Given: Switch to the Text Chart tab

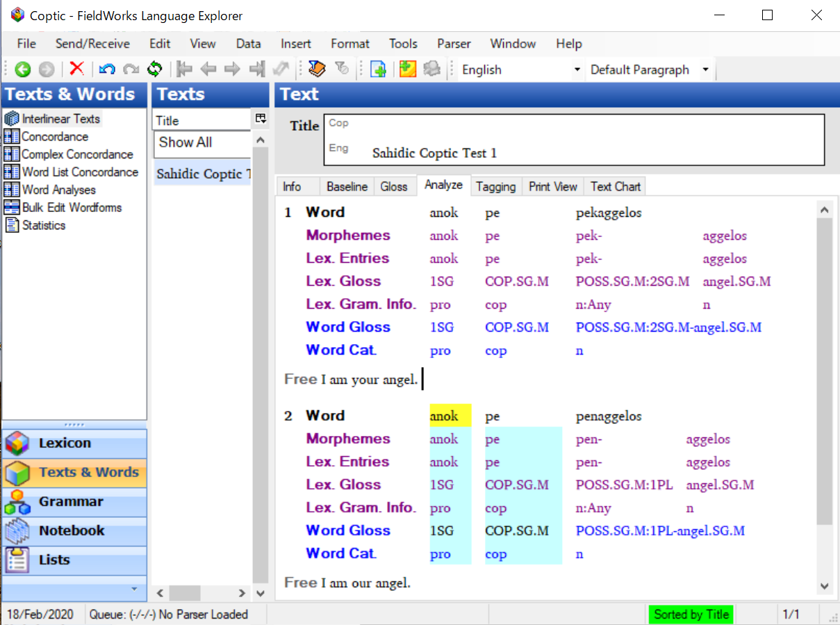Looking at the screenshot, I should click(615, 186).
